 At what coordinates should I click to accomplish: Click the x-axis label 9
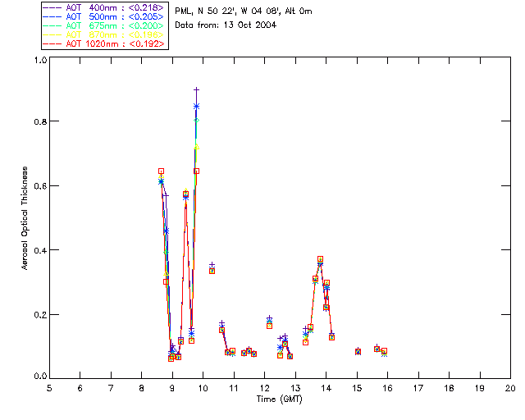172,388
